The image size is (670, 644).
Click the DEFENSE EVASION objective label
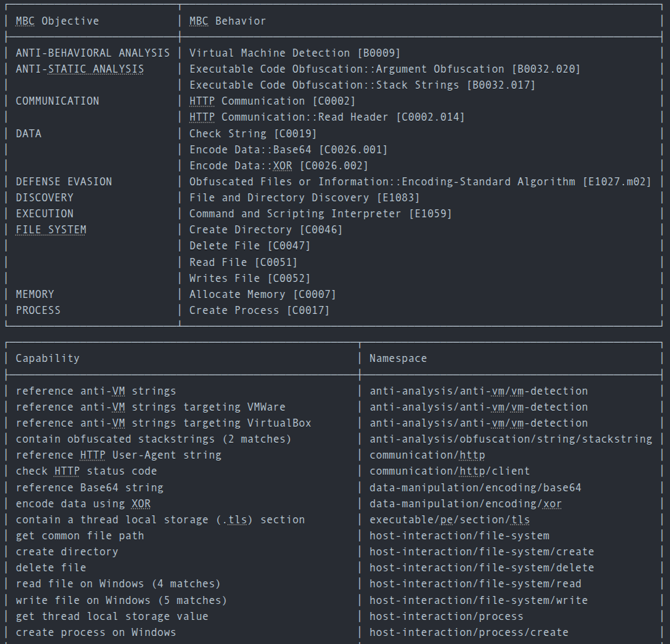point(64,182)
